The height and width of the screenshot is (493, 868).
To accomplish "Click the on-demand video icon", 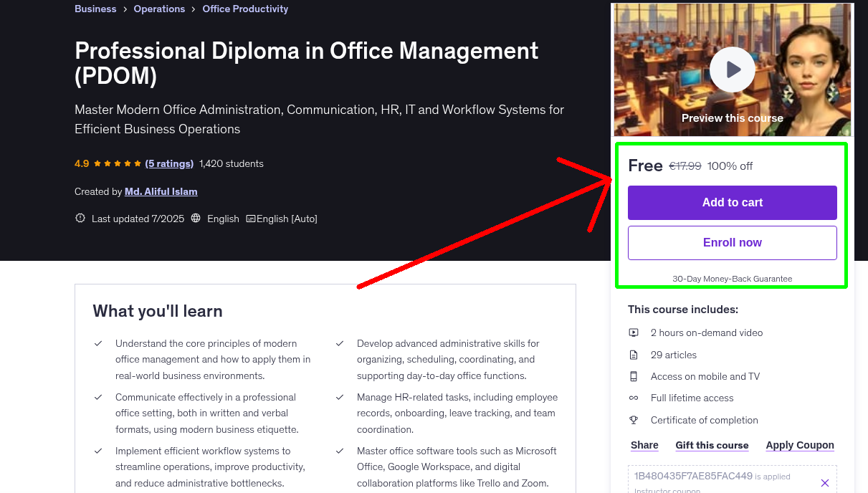I will pos(634,332).
